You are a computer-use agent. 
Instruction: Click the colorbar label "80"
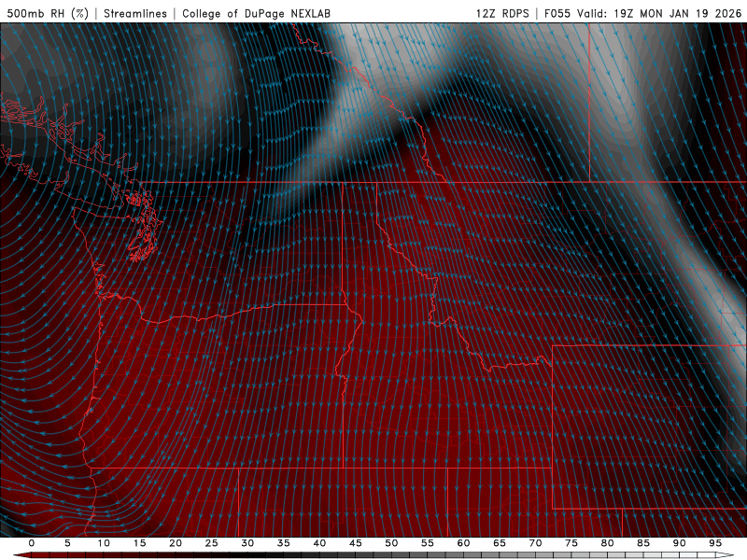pyautogui.click(x=607, y=543)
